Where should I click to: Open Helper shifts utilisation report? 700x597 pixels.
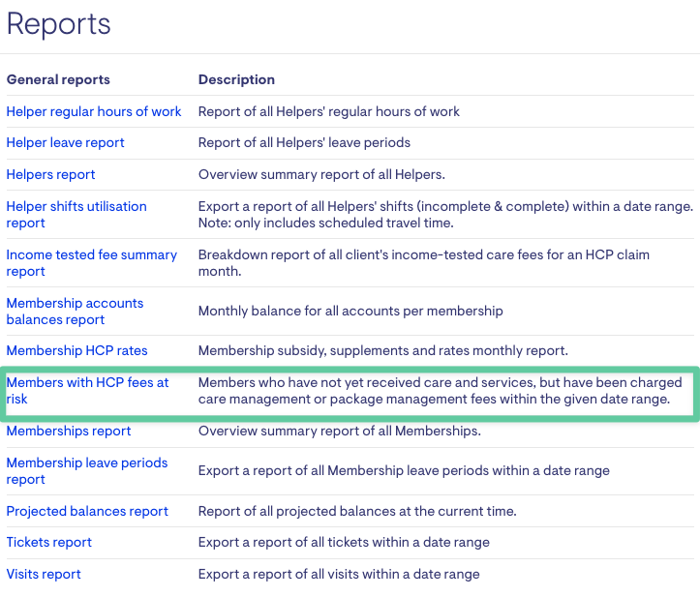pos(76,215)
